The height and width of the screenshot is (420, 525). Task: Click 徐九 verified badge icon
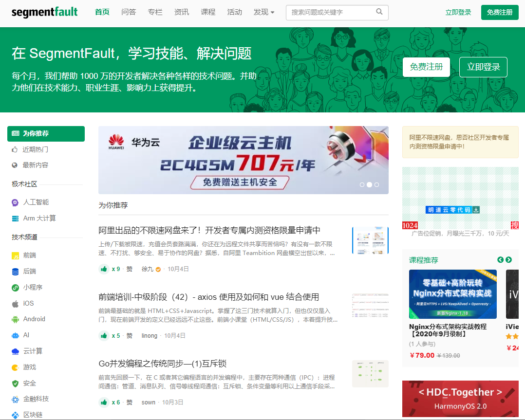click(x=158, y=269)
